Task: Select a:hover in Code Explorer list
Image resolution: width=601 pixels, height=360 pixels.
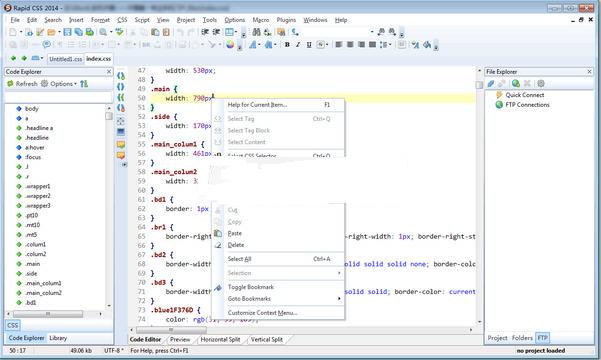Action: (x=34, y=147)
